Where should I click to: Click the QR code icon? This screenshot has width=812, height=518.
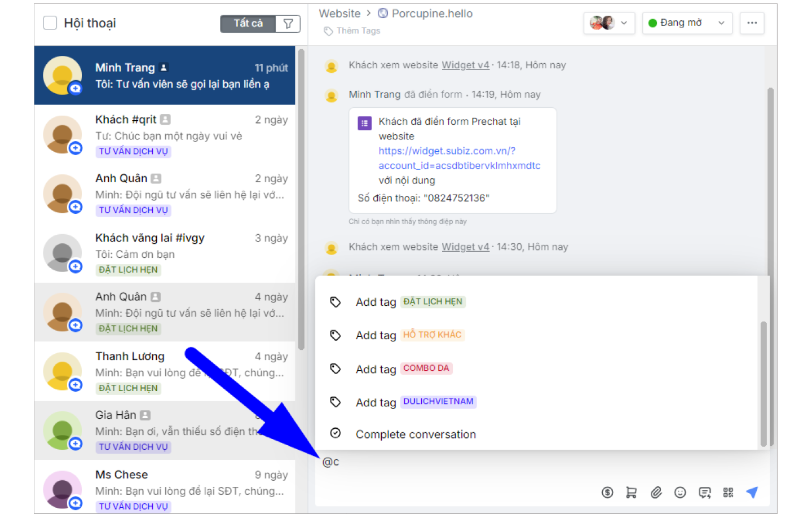tap(728, 493)
